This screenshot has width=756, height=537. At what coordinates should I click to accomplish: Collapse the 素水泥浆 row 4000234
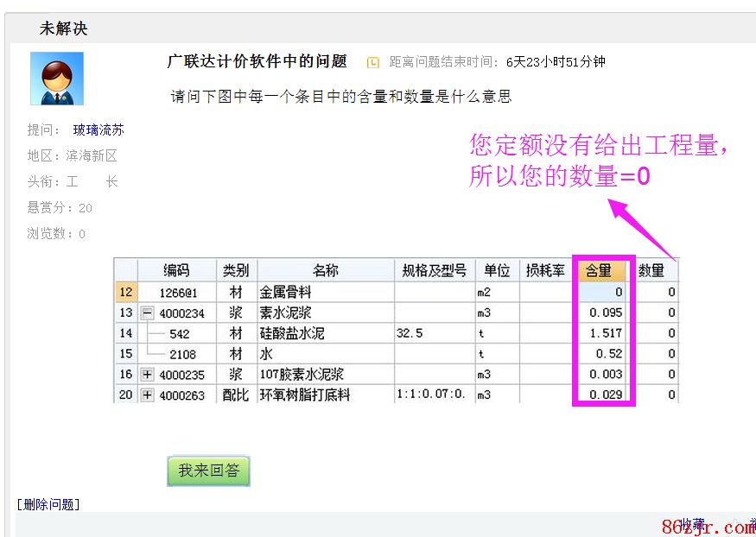(x=148, y=313)
